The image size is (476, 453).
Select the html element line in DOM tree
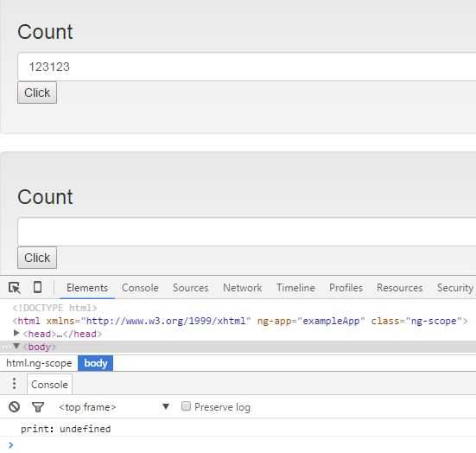240,321
